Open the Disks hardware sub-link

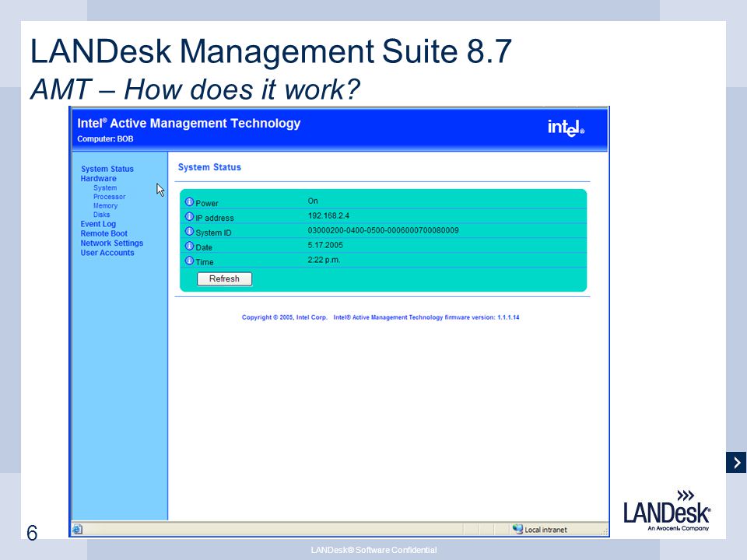pyautogui.click(x=101, y=215)
